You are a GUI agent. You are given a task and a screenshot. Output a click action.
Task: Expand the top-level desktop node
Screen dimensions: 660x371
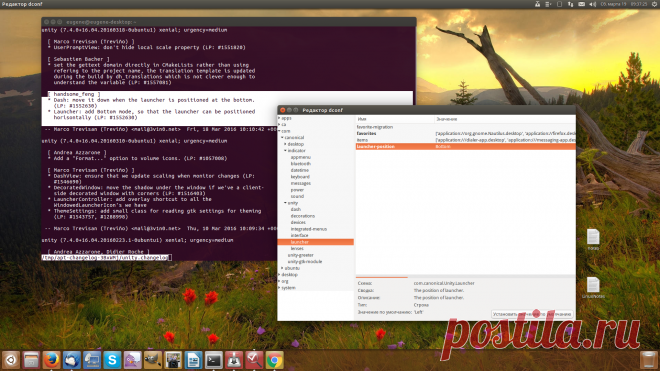click(x=279, y=275)
